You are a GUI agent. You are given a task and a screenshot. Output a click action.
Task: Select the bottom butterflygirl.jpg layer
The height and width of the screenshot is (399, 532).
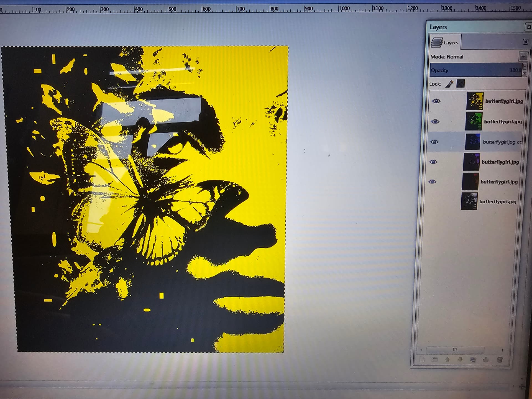[489, 201]
